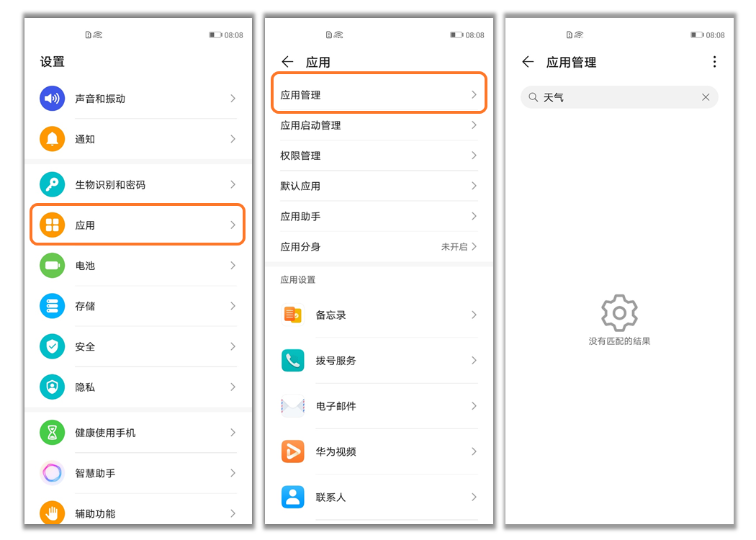Tap the shield icon for 安全
Viewport: 756px width, 540px height.
(52, 346)
